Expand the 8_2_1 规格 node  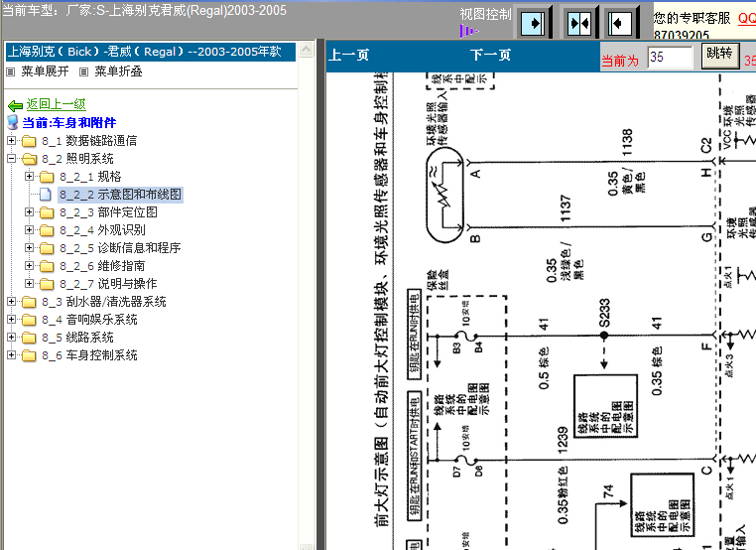[30, 176]
